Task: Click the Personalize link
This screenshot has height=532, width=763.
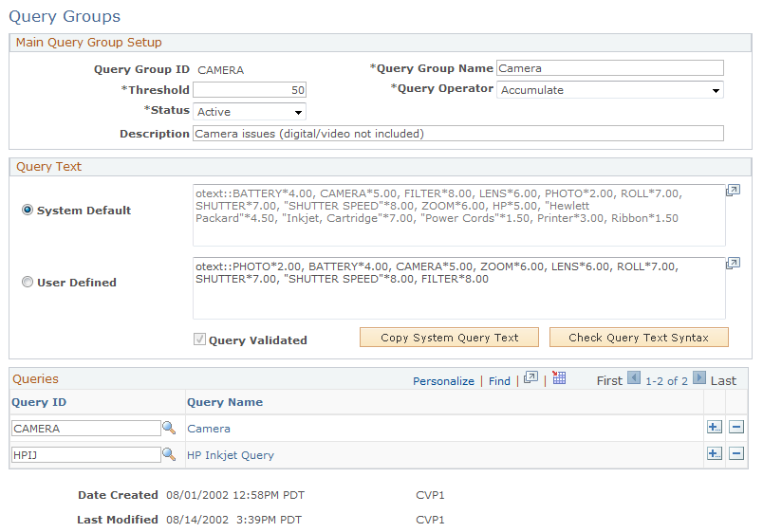Action: tap(444, 381)
